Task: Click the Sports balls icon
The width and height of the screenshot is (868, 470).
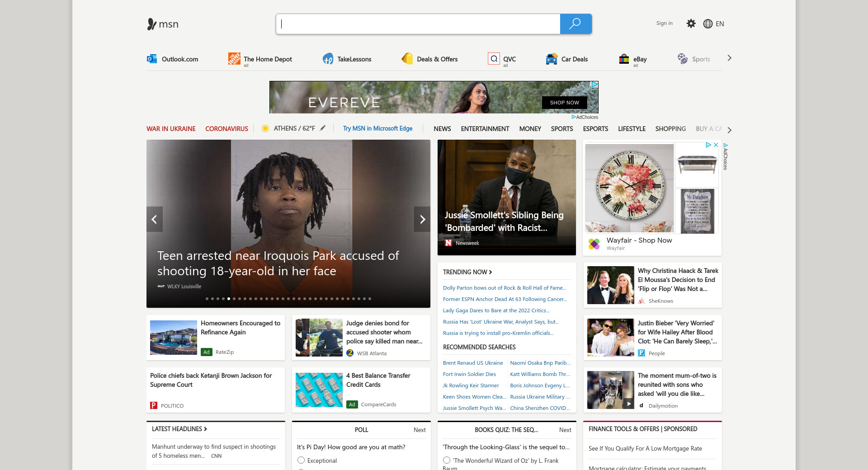Action: pyautogui.click(x=683, y=59)
